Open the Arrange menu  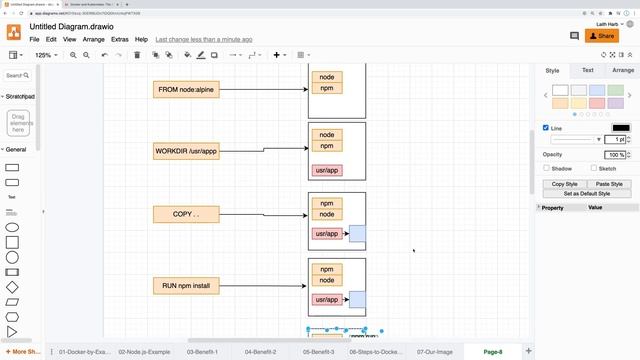click(93, 40)
